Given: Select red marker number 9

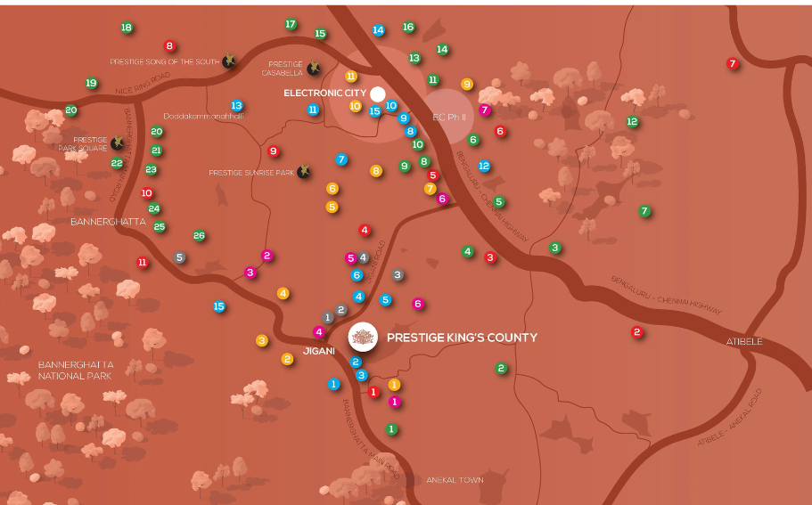Looking at the screenshot, I should coord(274,151).
